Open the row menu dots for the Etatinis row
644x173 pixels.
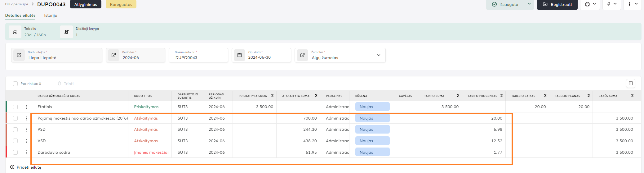tap(27, 107)
